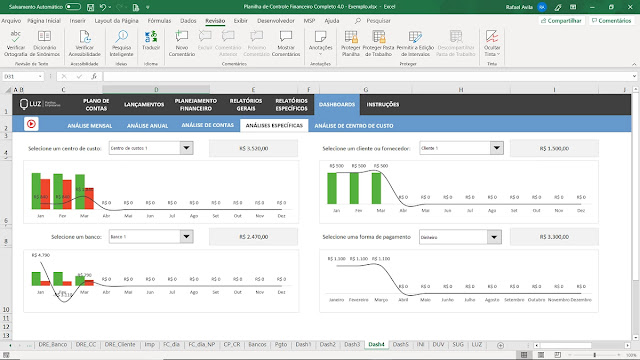This screenshot has width=640, height=360.
Task: Click the Undo arrow icon
Action: 102,7
